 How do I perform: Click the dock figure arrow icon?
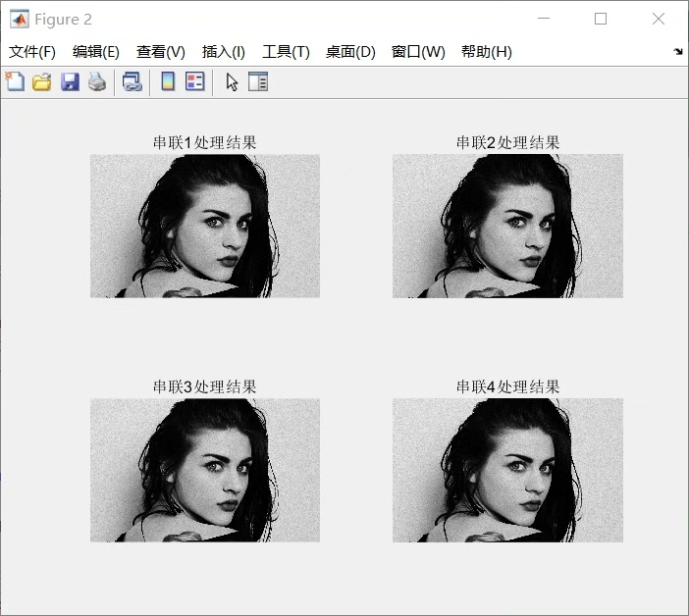[678, 52]
